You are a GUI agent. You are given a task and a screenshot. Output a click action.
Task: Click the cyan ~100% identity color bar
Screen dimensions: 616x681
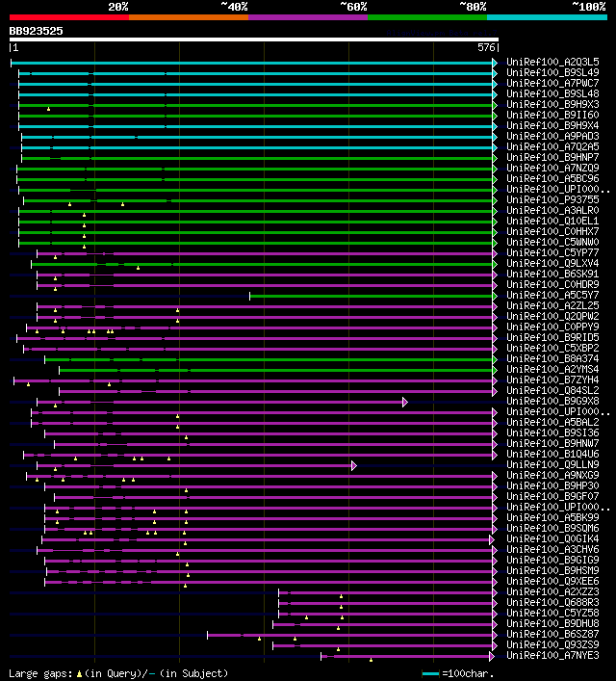[547, 17]
